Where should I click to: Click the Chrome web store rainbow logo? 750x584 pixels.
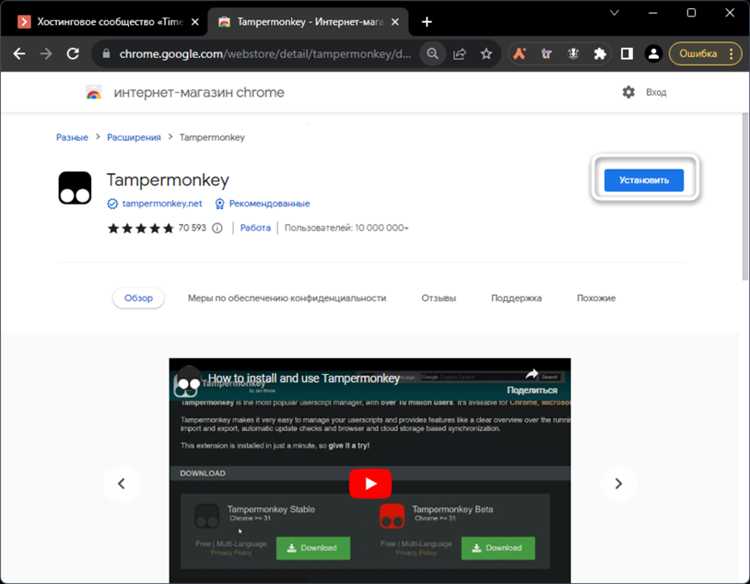click(94, 92)
